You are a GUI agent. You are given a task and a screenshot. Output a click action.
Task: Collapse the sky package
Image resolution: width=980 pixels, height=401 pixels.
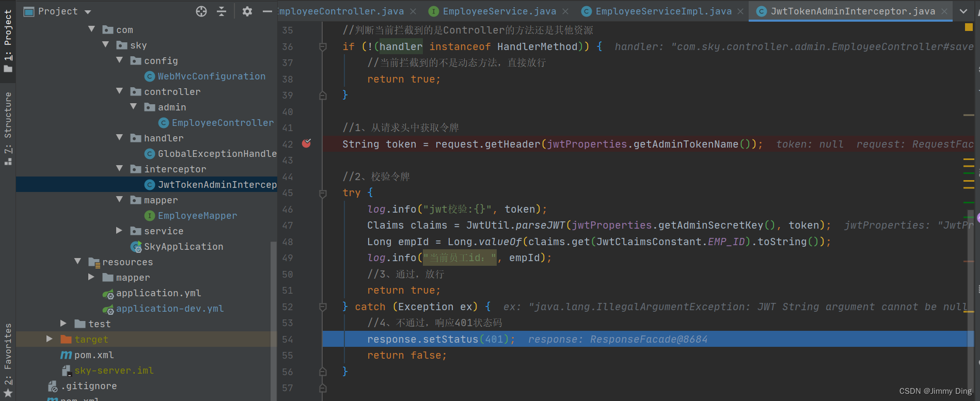click(x=105, y=45)
